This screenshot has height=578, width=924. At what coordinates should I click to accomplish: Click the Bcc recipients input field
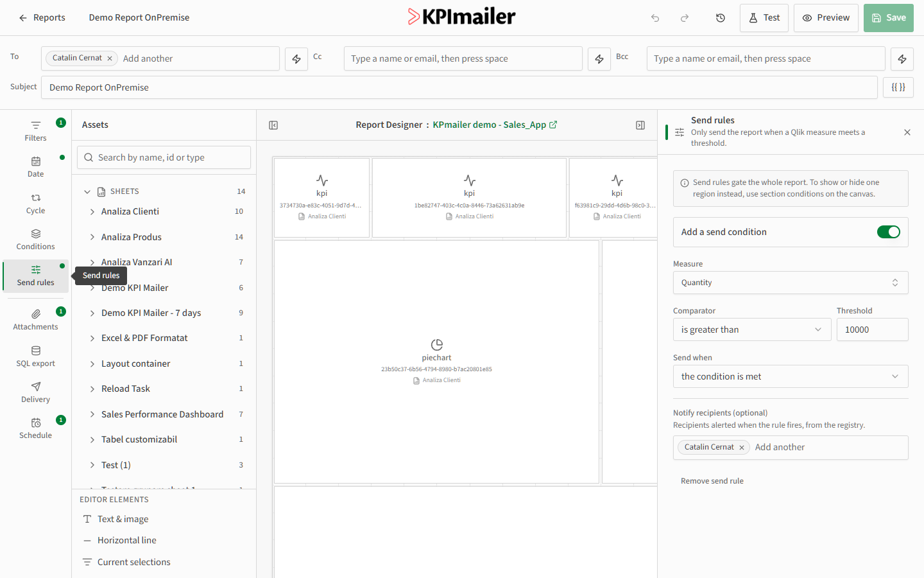[766, 58]
